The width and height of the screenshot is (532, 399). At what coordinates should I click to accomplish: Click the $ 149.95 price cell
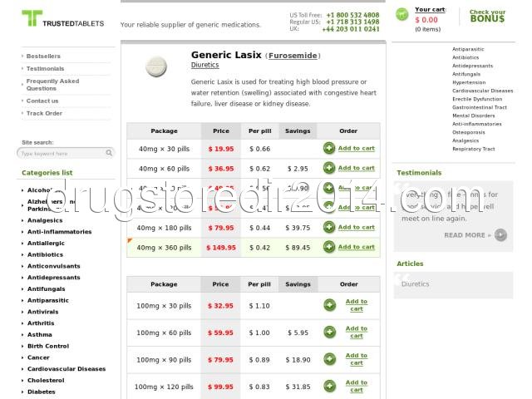[x=221, y=248]
